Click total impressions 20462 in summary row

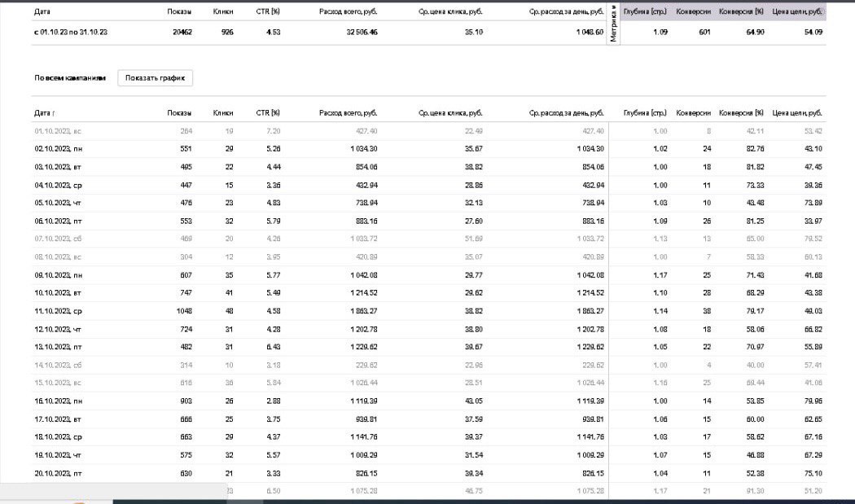point(182,33)
